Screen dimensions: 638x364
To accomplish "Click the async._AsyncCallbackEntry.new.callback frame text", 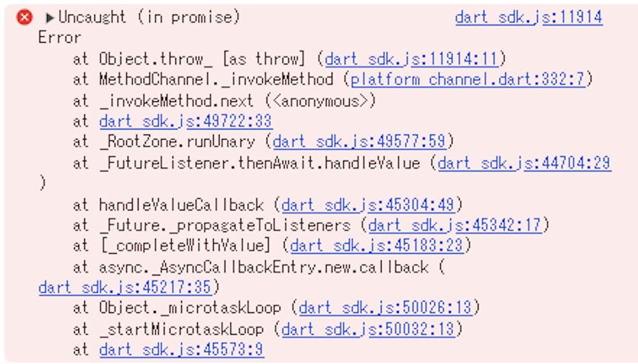I will pos(263,267).
